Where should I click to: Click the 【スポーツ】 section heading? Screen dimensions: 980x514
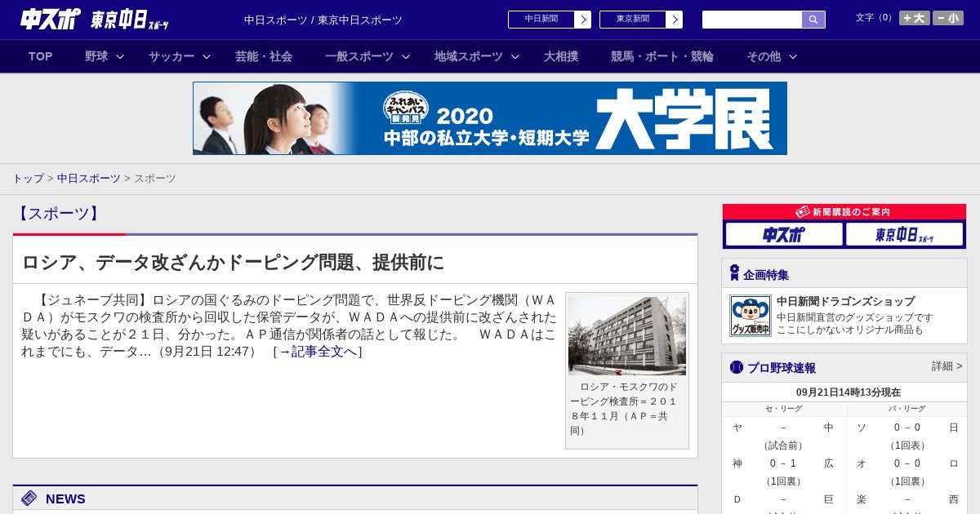click(58, 214)
